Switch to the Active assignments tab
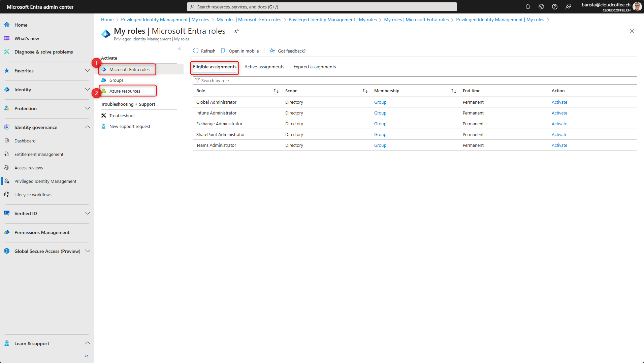The height and width of the screenshot is (363, 644). [x=264, y=67]
